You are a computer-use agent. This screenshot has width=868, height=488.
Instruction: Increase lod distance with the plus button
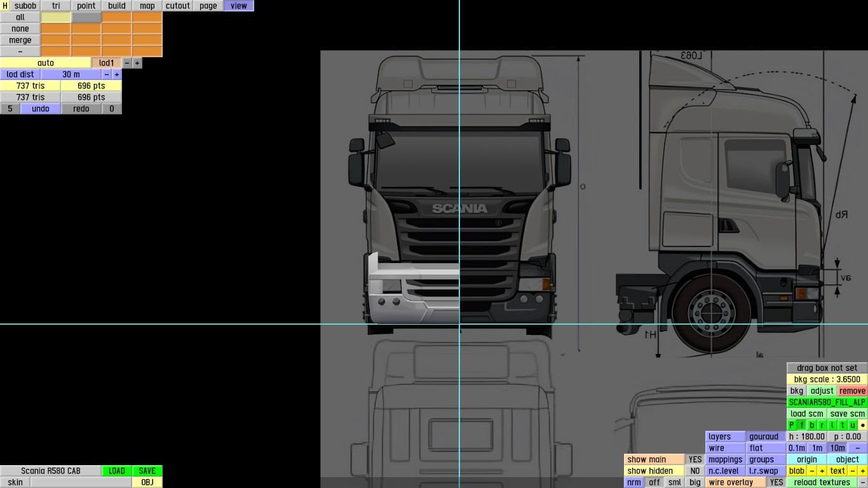click(117, 74)
